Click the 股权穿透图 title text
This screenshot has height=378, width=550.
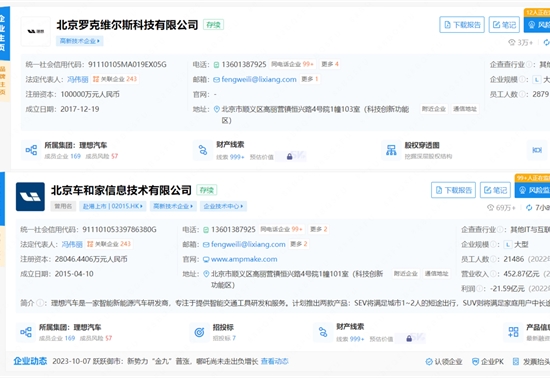coord(422,145)
